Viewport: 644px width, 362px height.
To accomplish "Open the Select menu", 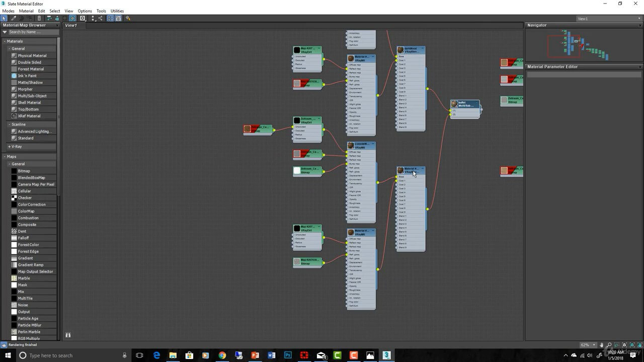I will click(55, 11).
